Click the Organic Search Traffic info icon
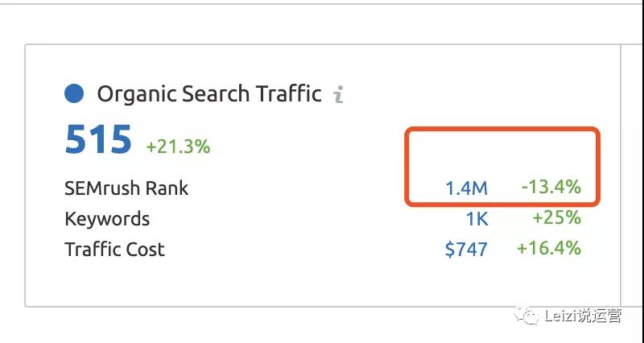Viewport: 644px width, 343px height. click(338, 94)
